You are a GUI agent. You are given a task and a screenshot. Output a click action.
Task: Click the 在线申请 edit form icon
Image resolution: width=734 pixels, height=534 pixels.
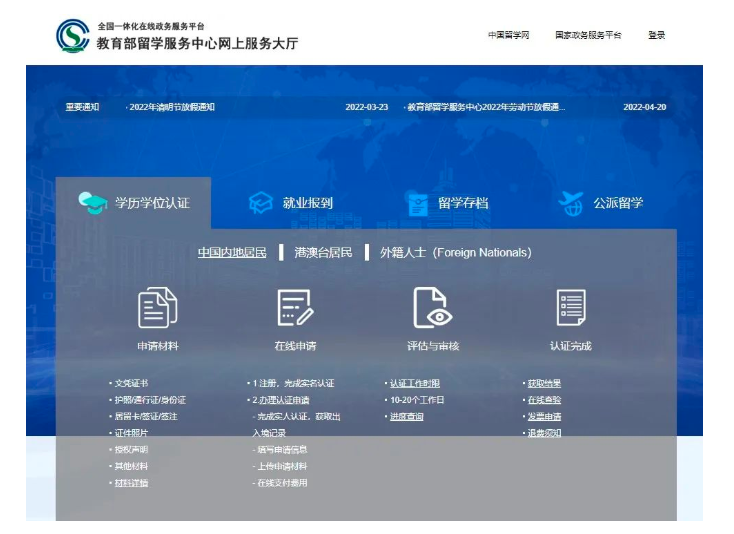tap(295, 307)
